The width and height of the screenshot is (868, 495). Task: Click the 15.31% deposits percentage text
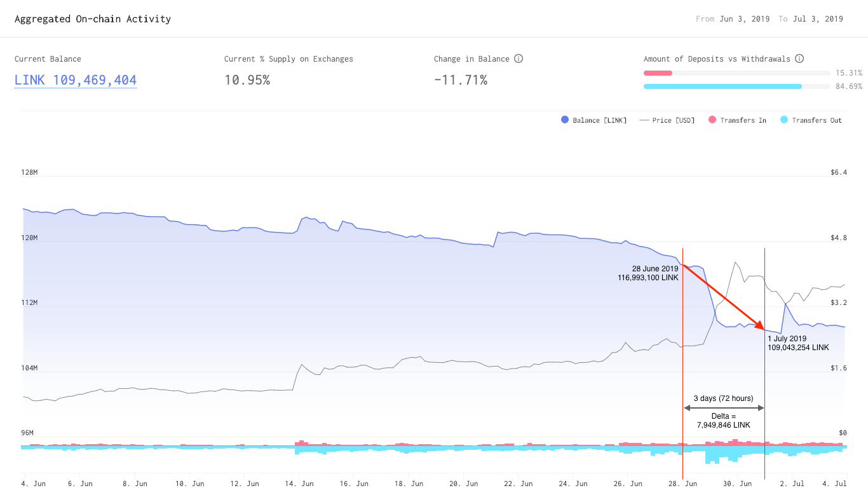point(849,73)
